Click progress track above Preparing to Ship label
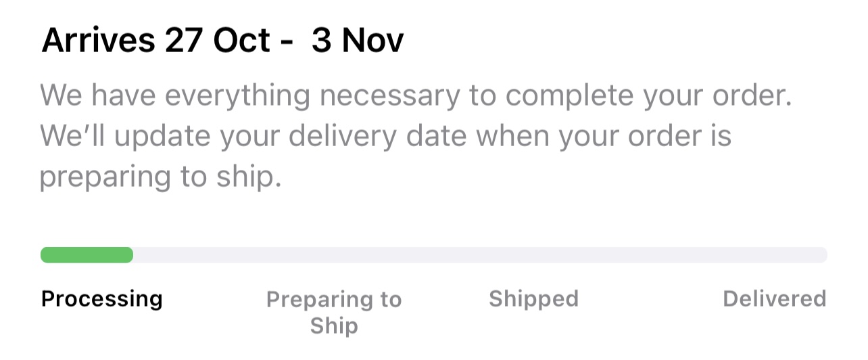This screenshot has width=868, height=360. coord(334,255)
